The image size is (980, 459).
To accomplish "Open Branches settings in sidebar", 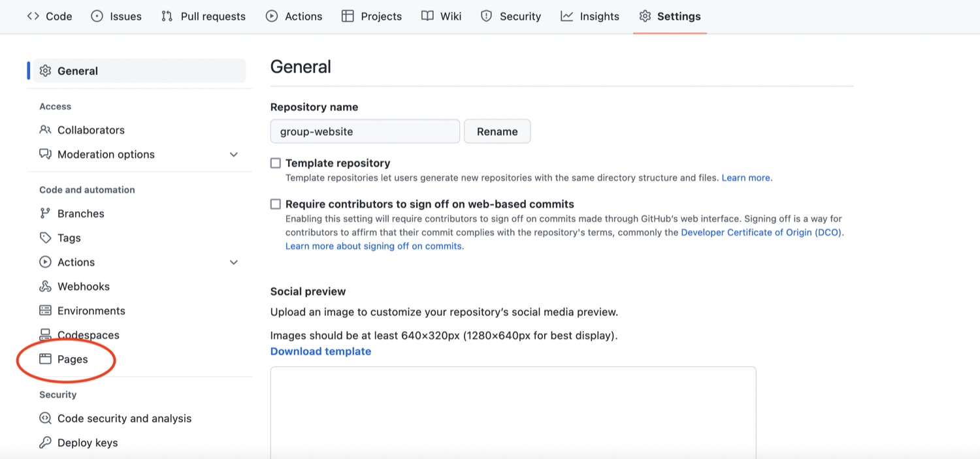I will pyautogui.click(x=80, y=214).
